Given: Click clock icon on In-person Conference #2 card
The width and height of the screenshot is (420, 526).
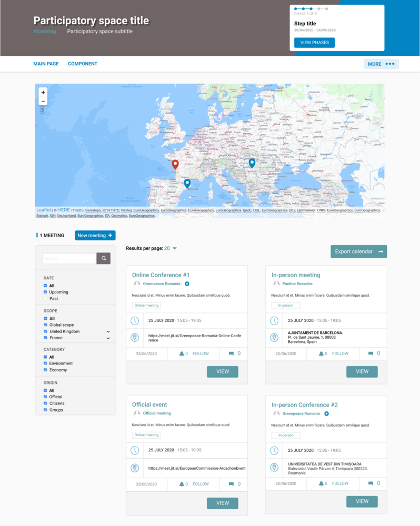Looking at the screenshot, I should [274, 450].
